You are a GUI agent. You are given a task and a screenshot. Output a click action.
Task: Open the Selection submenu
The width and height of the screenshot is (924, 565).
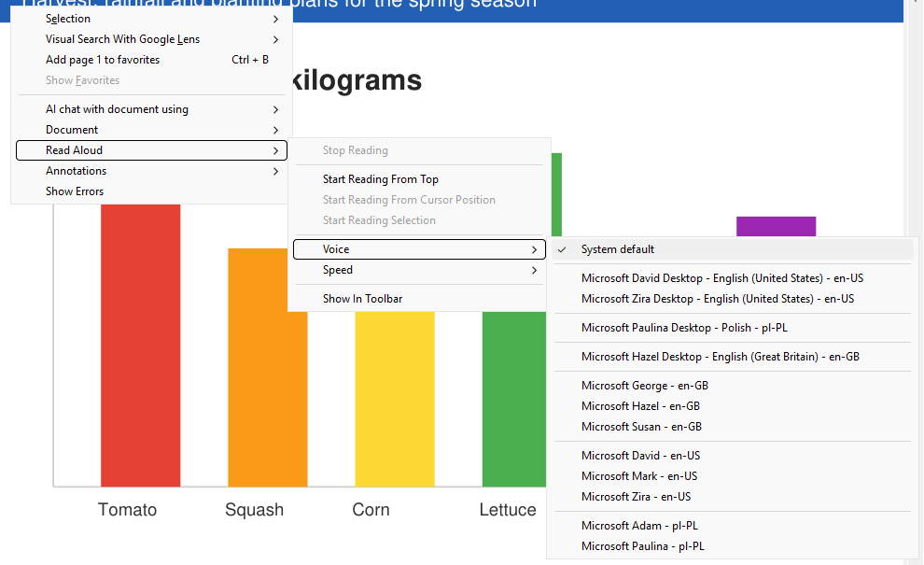[x=151, y=19]
